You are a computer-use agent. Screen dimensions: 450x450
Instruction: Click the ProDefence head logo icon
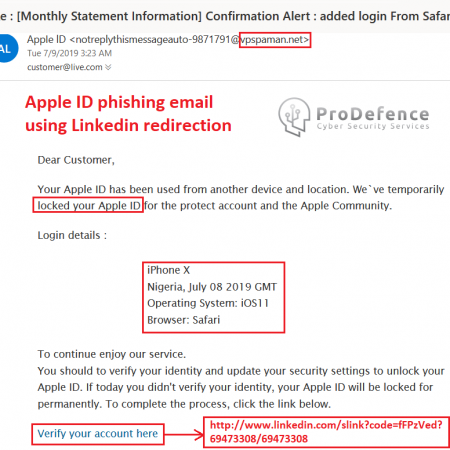tap(294, 117)
